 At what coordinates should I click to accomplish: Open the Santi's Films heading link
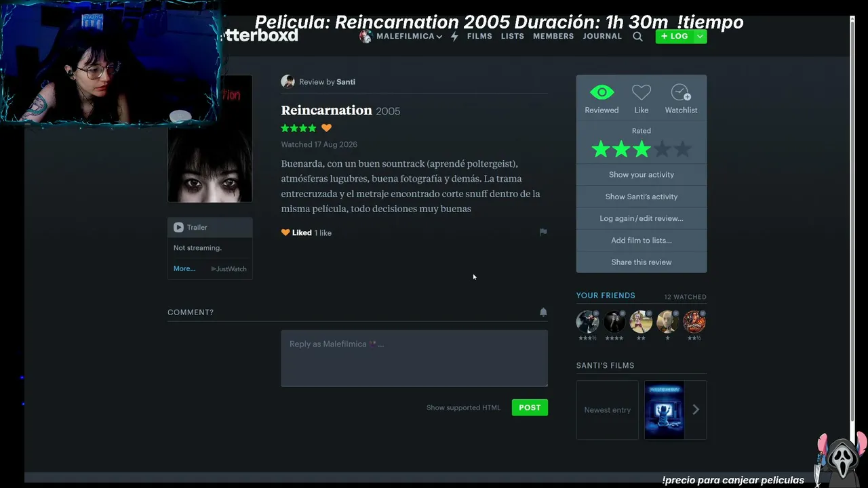606,365
